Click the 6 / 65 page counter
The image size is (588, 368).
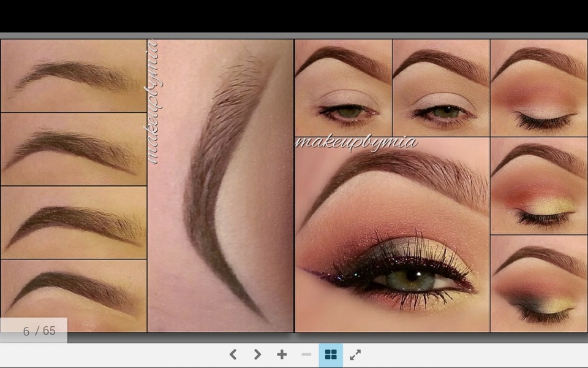(34, 331)
